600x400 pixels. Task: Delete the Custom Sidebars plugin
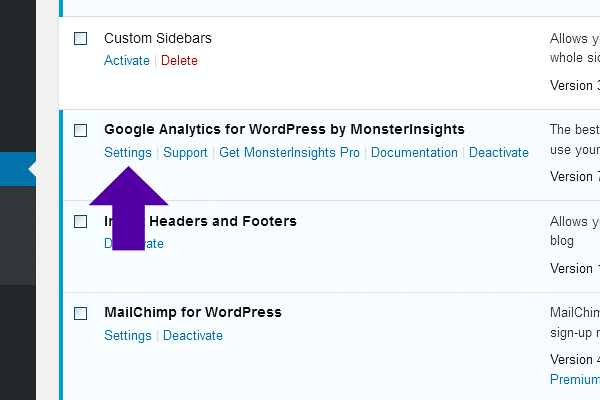click(179, 61)
